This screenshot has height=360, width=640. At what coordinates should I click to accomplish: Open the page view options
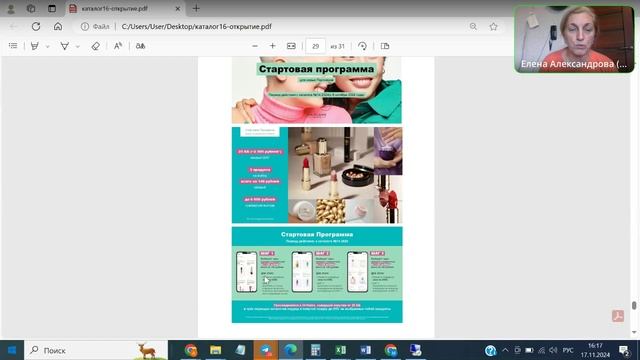pos(385,46)
